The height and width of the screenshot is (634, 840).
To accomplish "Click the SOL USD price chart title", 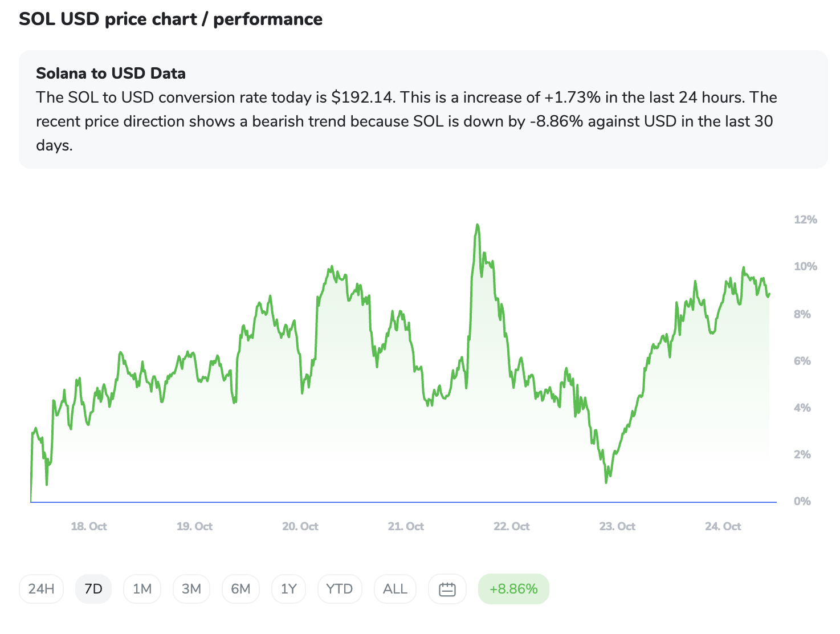I will click(170, 19).
